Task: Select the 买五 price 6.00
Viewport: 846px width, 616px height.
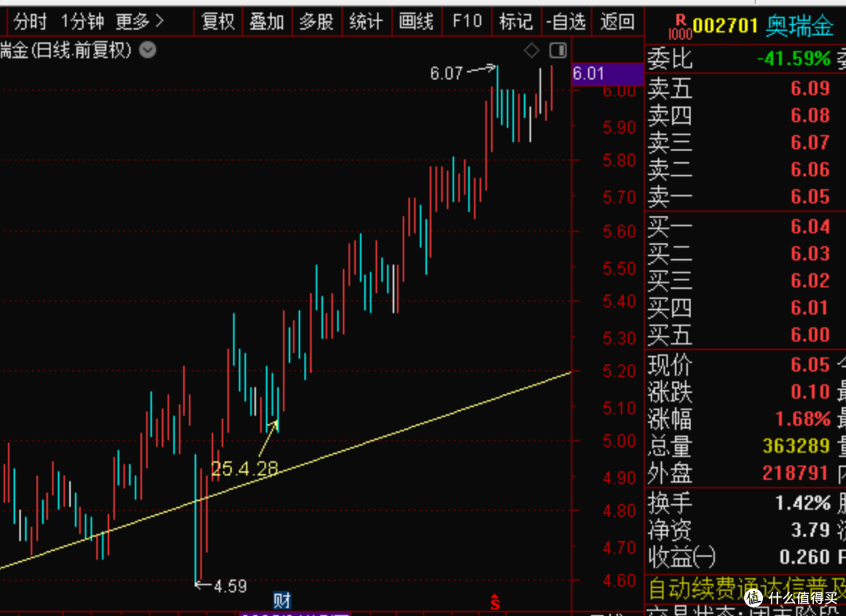Action: [810, 334]
